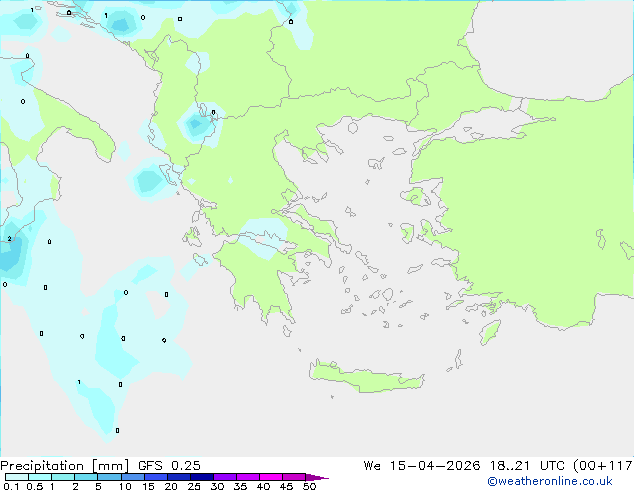Image resolution: width=634 pixels, height=490 pixels.
Task: Click the 10–15 mm legend swatch
Action: click(132, 477)
